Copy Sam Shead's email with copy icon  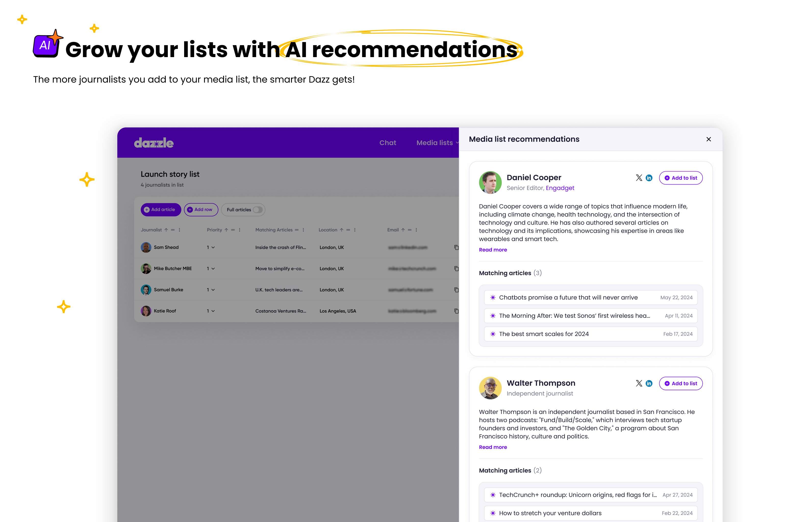tap(456, 247)
